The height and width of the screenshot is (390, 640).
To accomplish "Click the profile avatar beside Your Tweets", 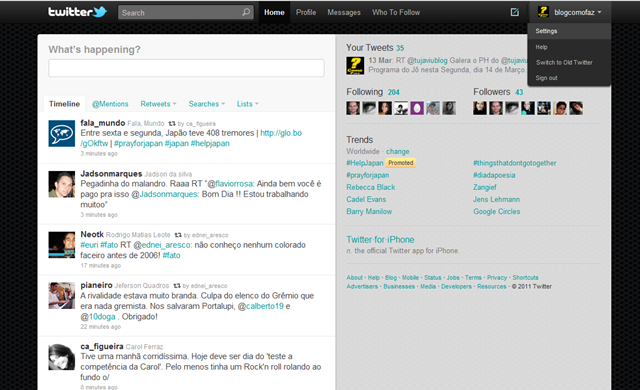I will point(355,66).
